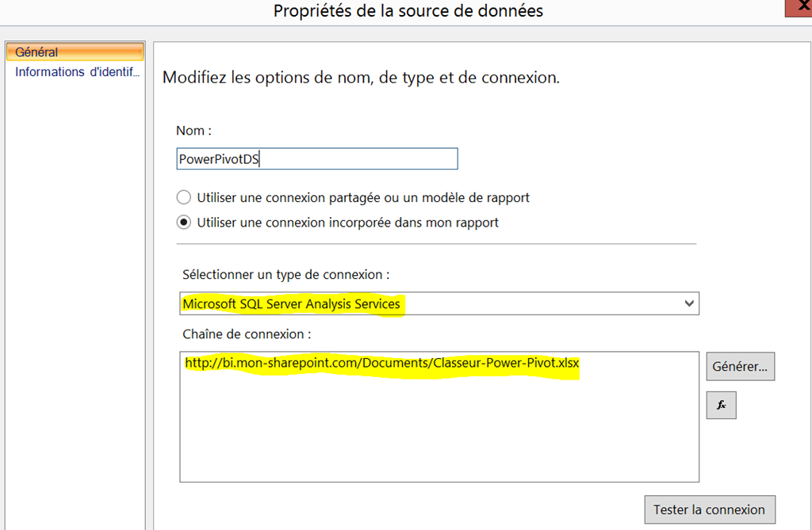Viewport: 812px width, 530px height.
Task: Click the dialog title 'Propriétés de la source de données'
Action: point(408,11)
